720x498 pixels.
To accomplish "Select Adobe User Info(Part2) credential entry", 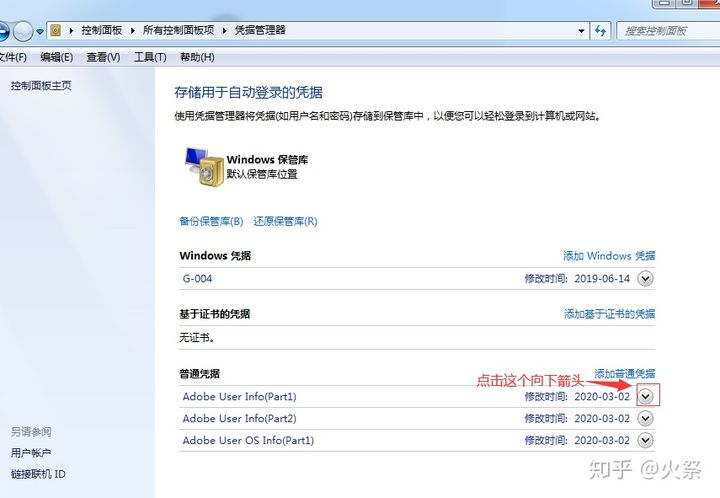I will point(416,418).
